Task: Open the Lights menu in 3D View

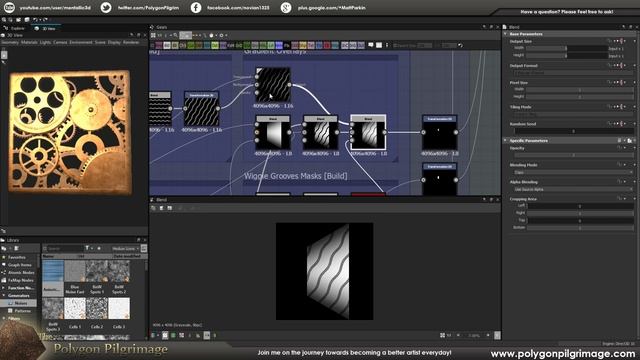Action: (x=45, y=42)
